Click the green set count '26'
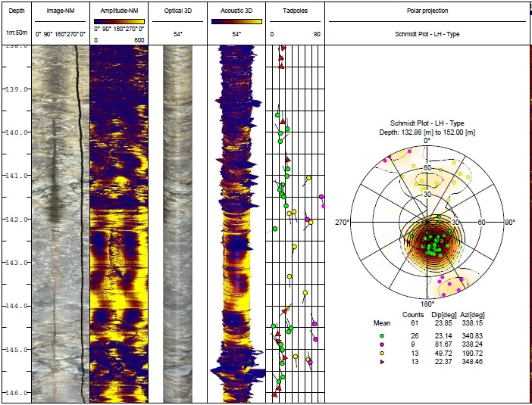The width and height of the screenshot is (532, 405). pyautogui.click(x=415, y=336)
